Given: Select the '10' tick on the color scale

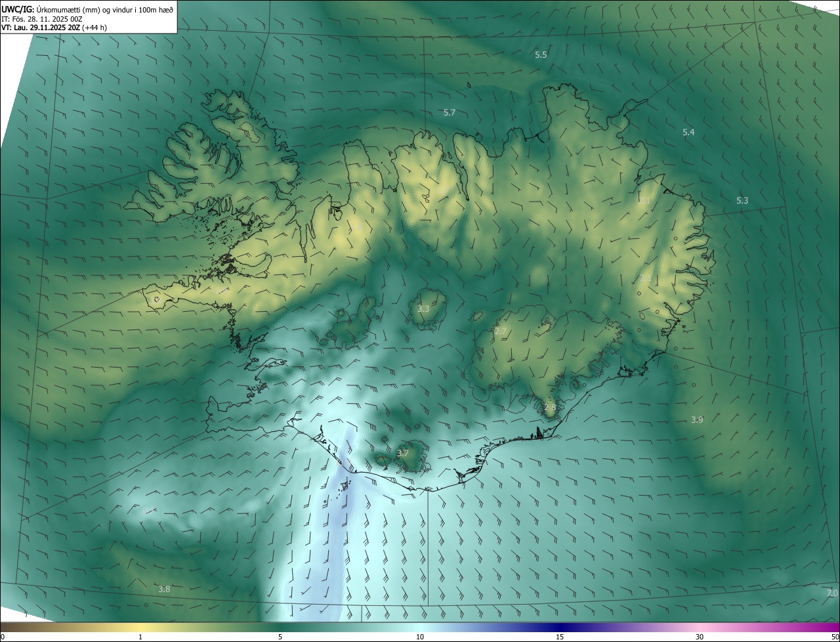Looking at the screenshot, I should pyautogui.click(x=420, y=637).
